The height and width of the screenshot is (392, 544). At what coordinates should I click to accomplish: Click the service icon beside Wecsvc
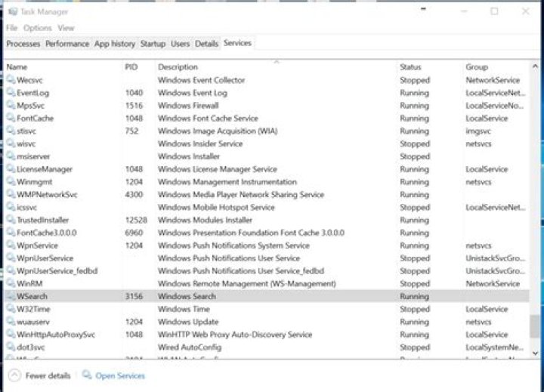tap(11, 79)
